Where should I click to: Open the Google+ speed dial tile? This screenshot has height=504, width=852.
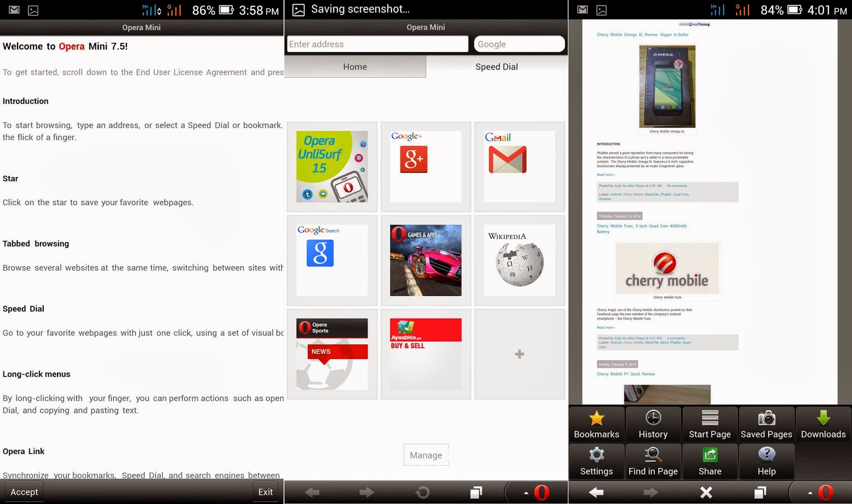(x=426, y=167)
